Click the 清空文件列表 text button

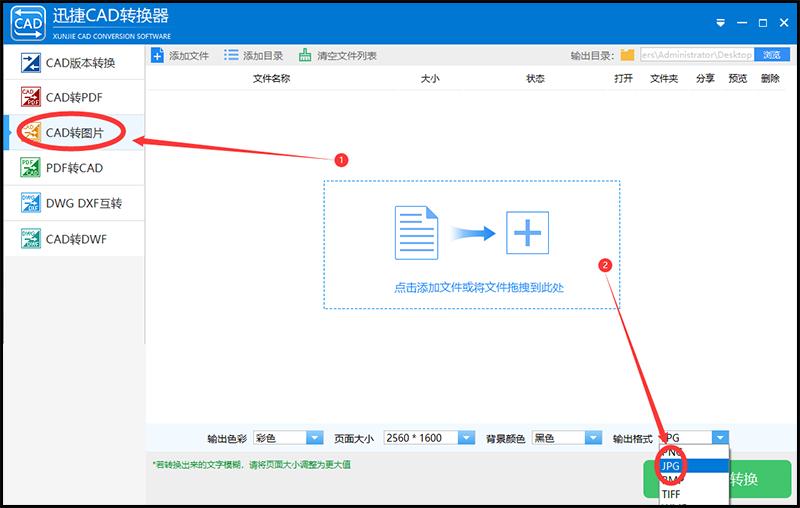click(x=347, y=56)
